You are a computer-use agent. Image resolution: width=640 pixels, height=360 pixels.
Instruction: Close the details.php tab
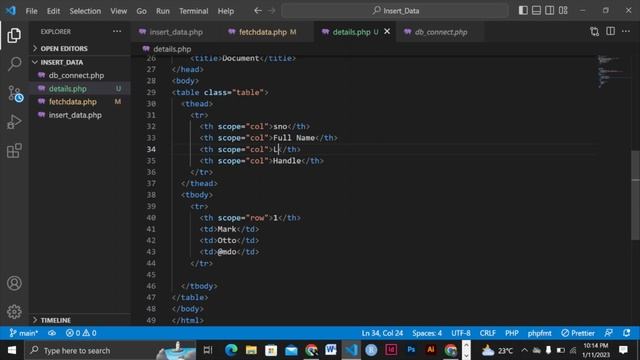(387, 31)
